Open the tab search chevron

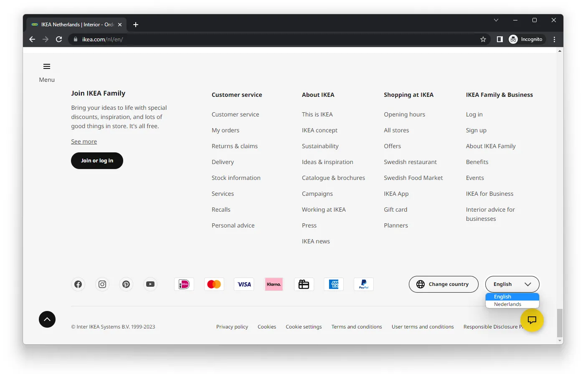click(496, 20)
